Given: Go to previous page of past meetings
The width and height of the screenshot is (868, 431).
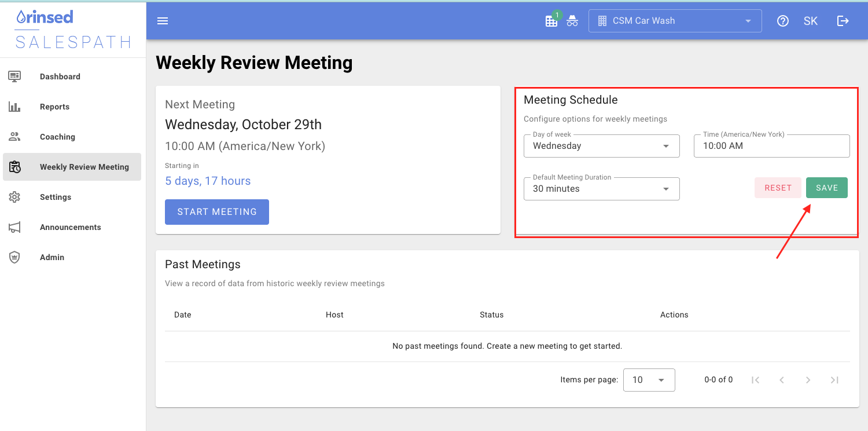Looking at the screenshot, I should tap(782, 380).
